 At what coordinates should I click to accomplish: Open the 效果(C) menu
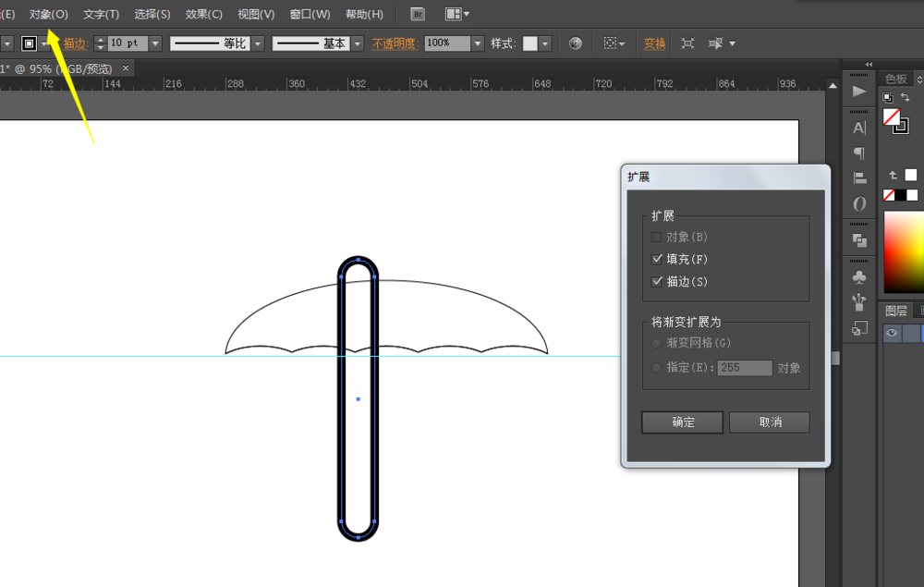coord(203,14)
